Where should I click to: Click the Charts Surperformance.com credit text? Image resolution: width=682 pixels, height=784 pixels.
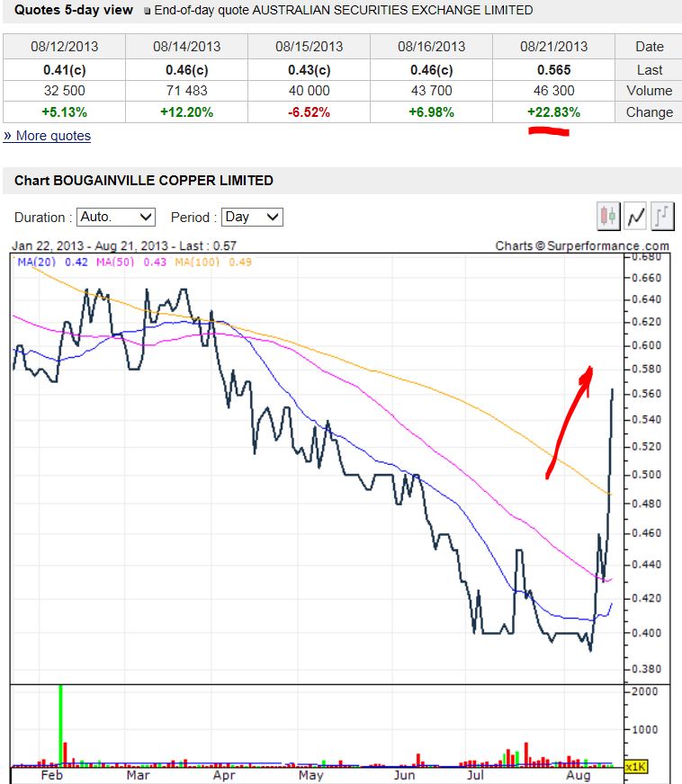point(582,246)
